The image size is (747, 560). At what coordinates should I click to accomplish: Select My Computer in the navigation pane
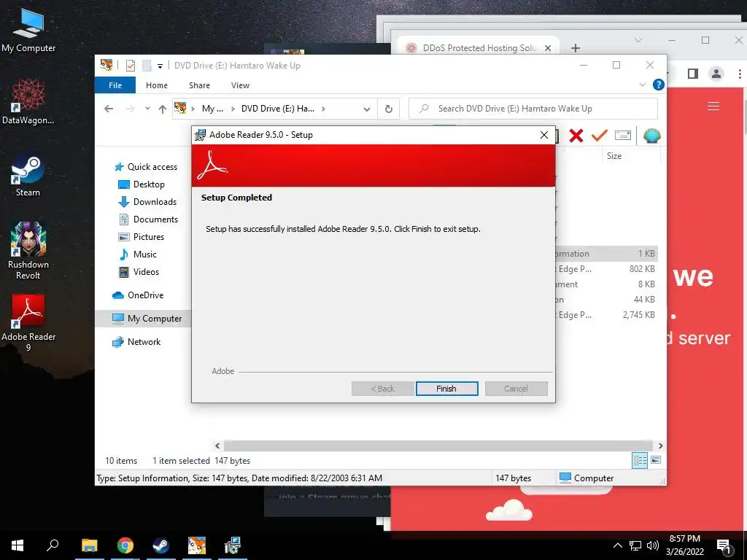point(147,319)
